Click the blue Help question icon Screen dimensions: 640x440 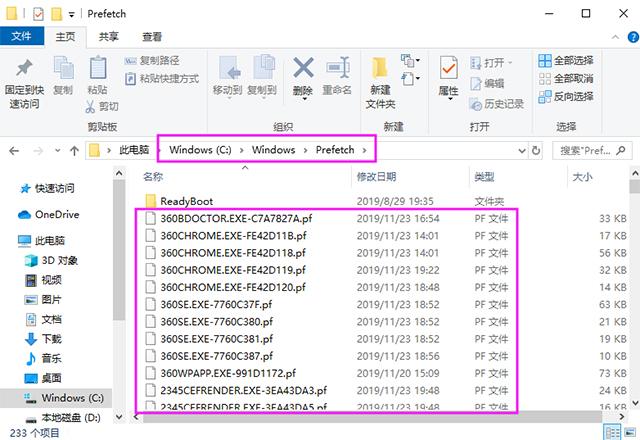[633, 37]
